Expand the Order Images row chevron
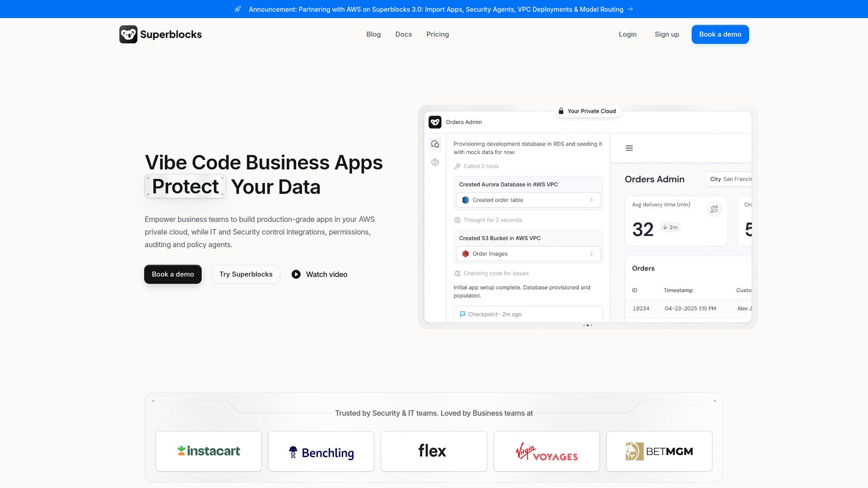Viewport: 868px width, 488px height. (591, 254)
